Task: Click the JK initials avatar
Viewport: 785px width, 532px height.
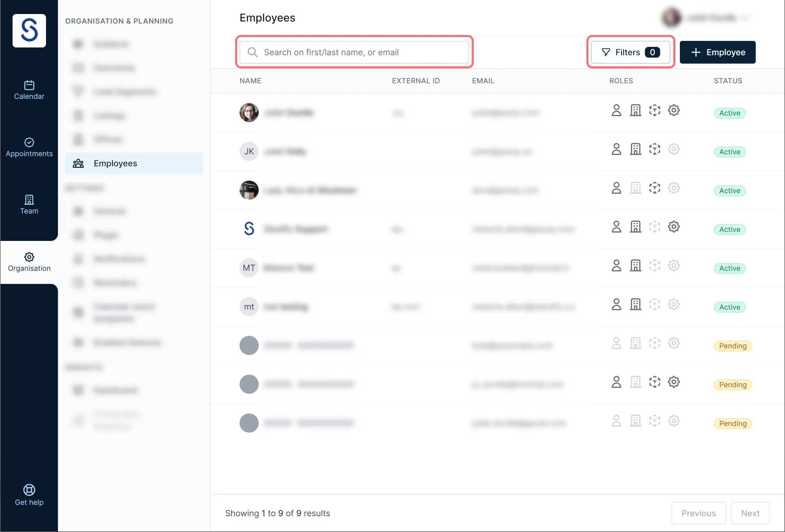Action: pyautogui.click(x=249, y=152)
